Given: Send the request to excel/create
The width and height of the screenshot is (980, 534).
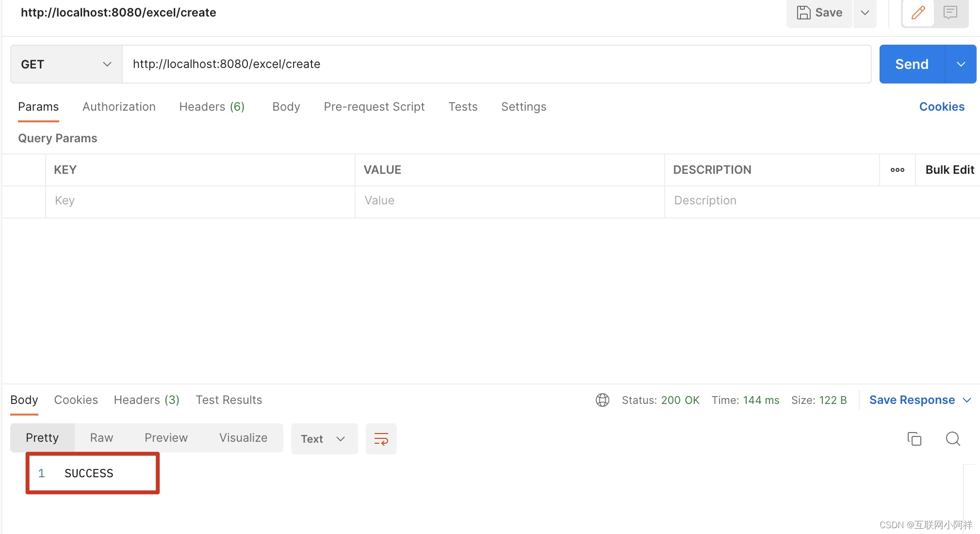Looking at the screenshot, I should [911, 64].
